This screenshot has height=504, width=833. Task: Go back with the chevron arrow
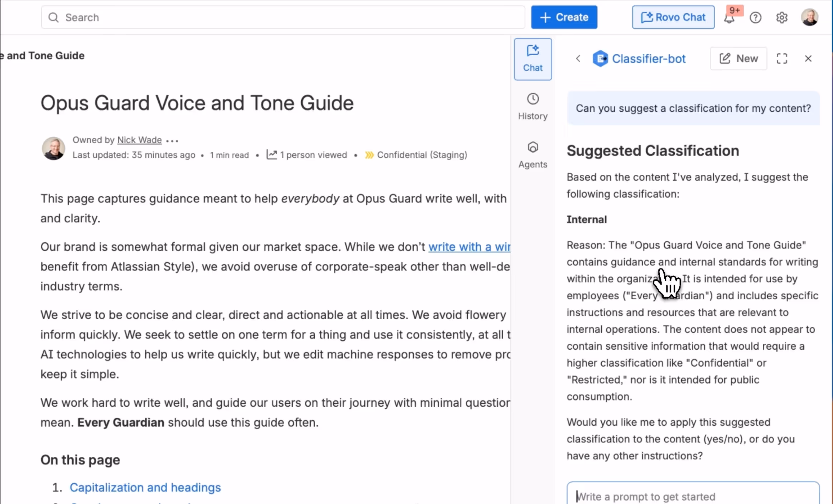tap(578, 58)
